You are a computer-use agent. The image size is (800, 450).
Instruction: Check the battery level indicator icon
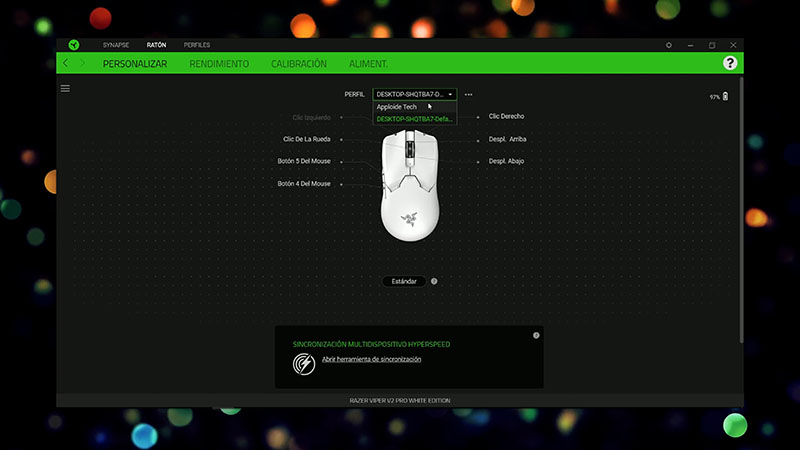(x=726, y=96)
